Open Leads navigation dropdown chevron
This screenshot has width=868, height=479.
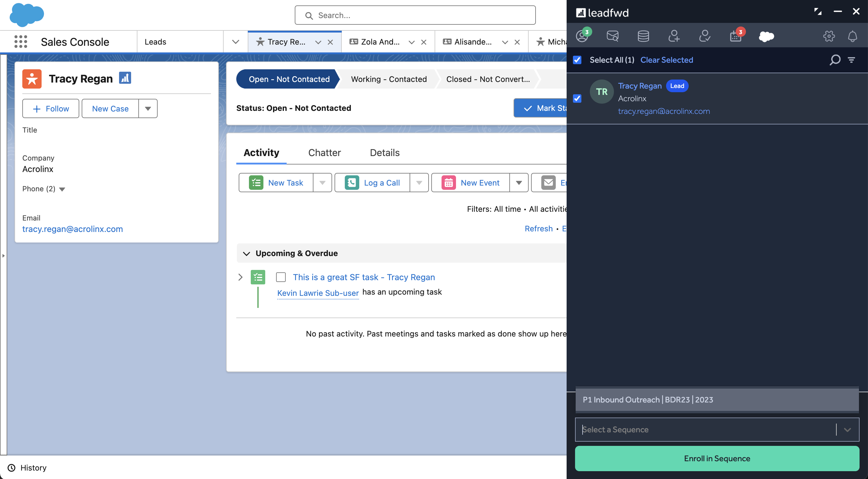click(x=235, y=42)
